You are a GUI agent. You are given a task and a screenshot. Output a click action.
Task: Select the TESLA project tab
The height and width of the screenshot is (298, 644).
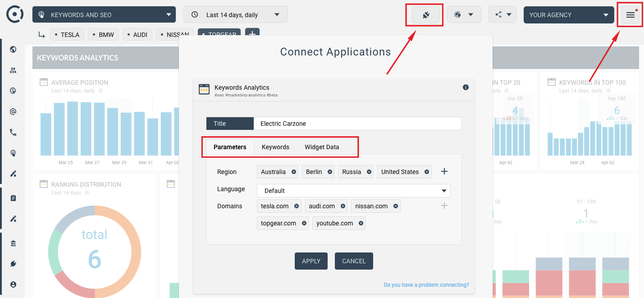[x=67, y=35]
